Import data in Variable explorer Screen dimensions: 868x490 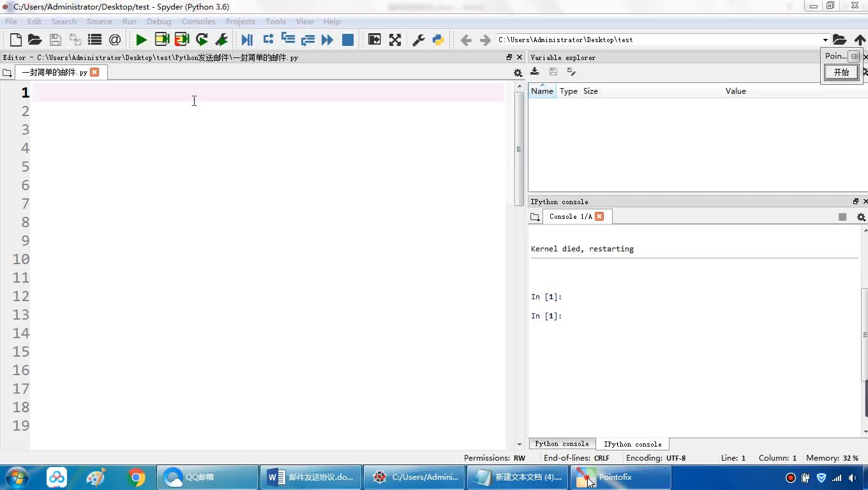click(x=535, y=72)
